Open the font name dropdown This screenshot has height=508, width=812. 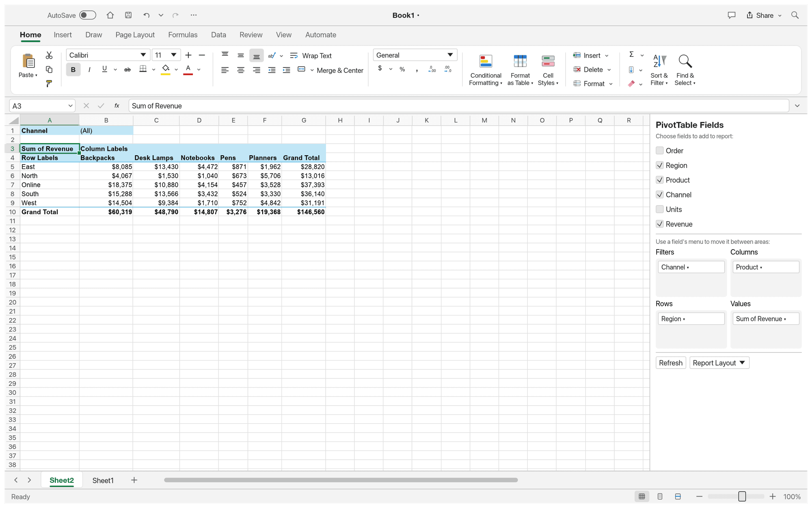click(x=143, y=55)
